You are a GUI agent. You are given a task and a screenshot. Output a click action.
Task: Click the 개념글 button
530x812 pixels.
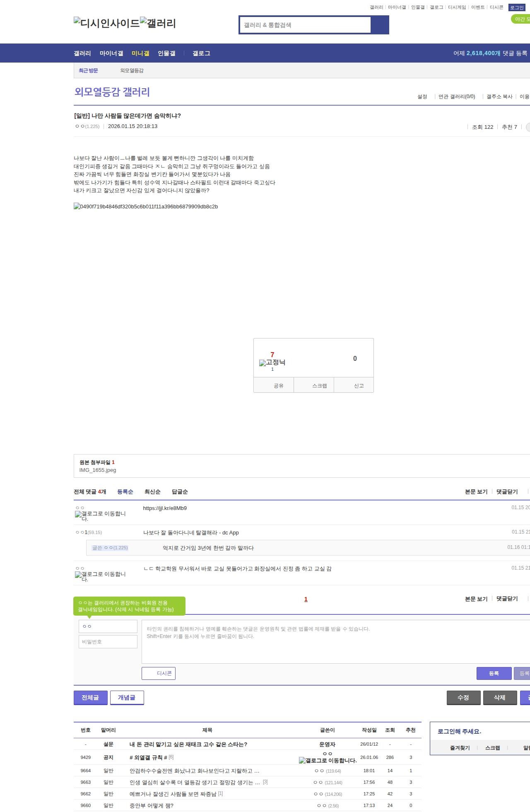pos(127,698)
